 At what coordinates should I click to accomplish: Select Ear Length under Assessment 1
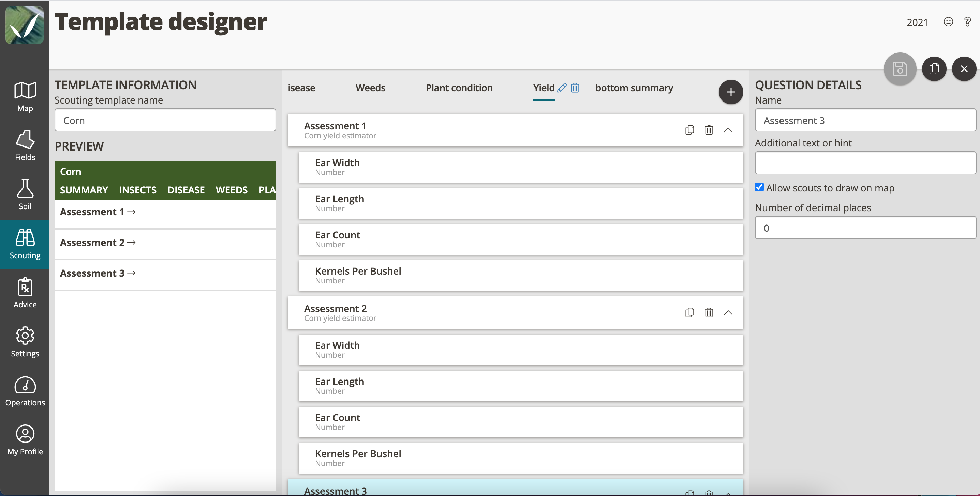pyautogui.click(x=520, y=203)
